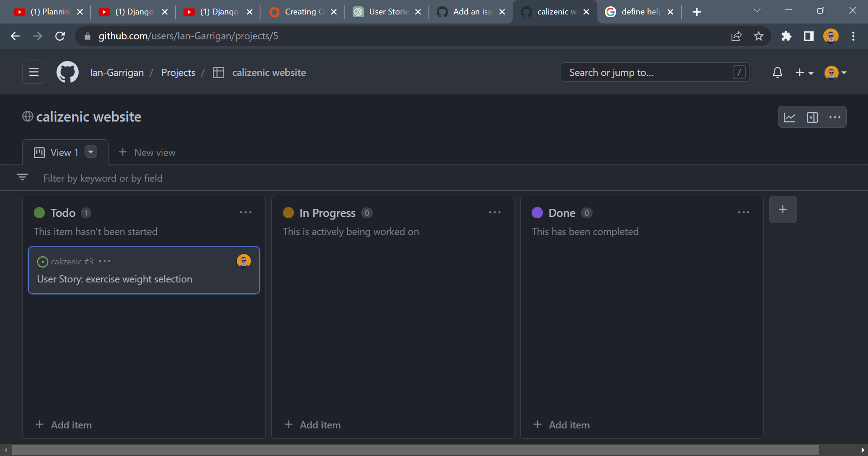Screen dimensions: 868x456
Task: Open the View 1 dropdown caret
Action: pos(90,152)
